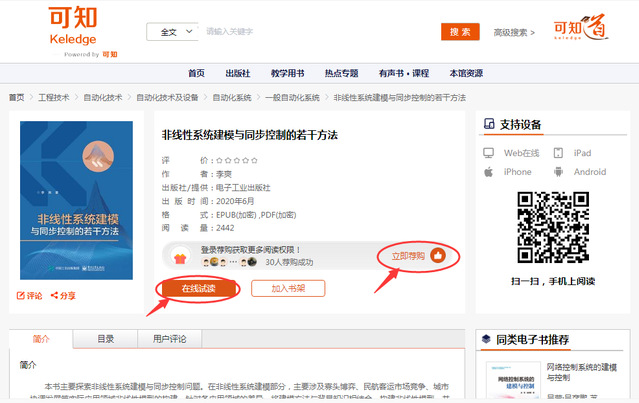This screenshot has height=403, width=639.
Task: Switch to the 用户评论 tab
Action: pos(169,339)
